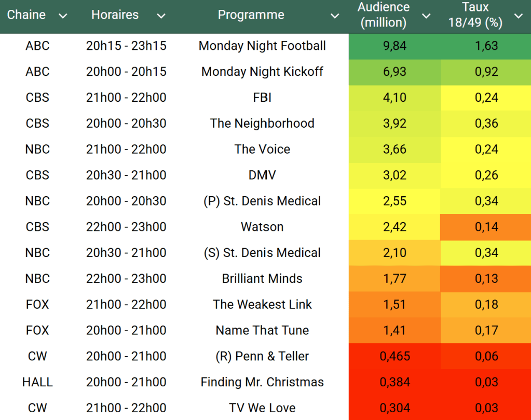Screen dimensions: 531x420
Task: Select the TV We Love program cell
Action: coord(262,408)
